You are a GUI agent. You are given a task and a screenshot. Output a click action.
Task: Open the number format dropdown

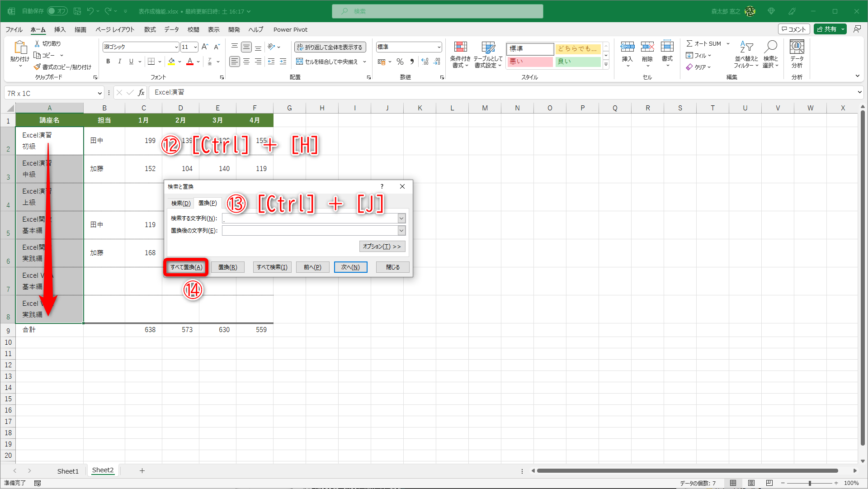click(439, 47)
